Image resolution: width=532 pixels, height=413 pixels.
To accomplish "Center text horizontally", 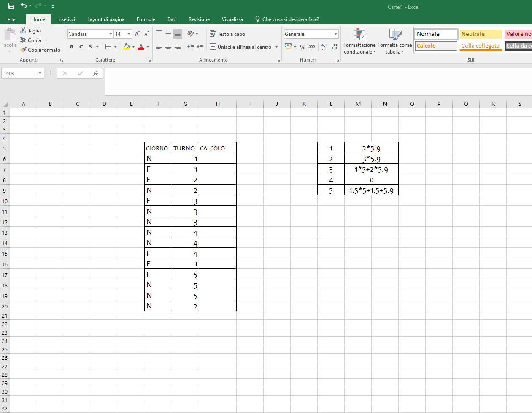I will tap(168, 47).
